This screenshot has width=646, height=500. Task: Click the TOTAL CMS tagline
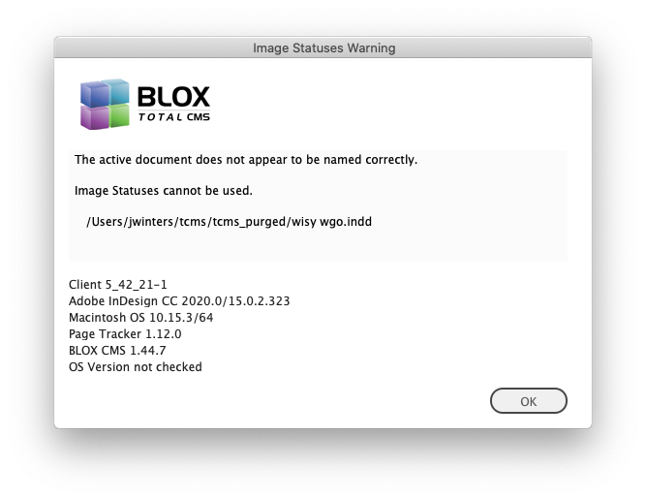click(x=174, y=118)
